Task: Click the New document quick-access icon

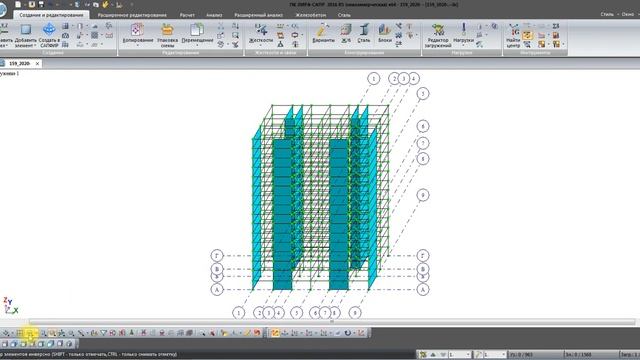Action: tap(18, 4)
